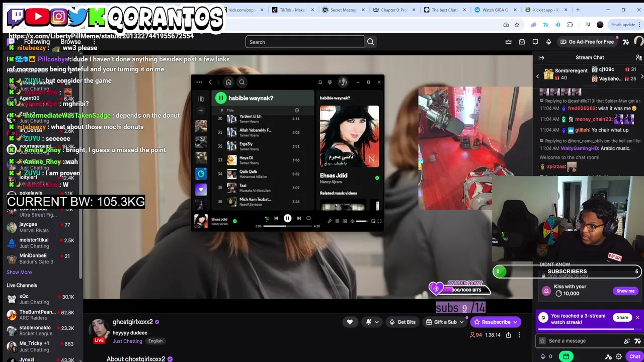Show next gift leaderboard entry

641,76
